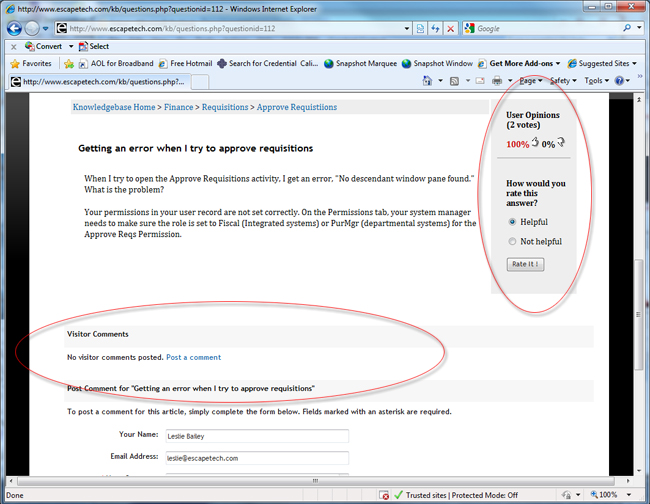Image resolution: width=650 pixels, height=504 pixels.
Task: Click the popup blocker status bar icon
Action: click(383, 495)
